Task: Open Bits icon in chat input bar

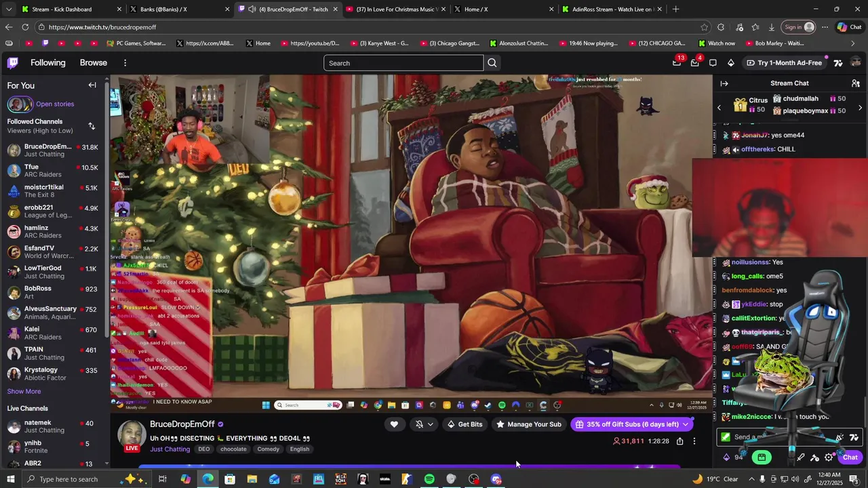Action: click(726, 457)
